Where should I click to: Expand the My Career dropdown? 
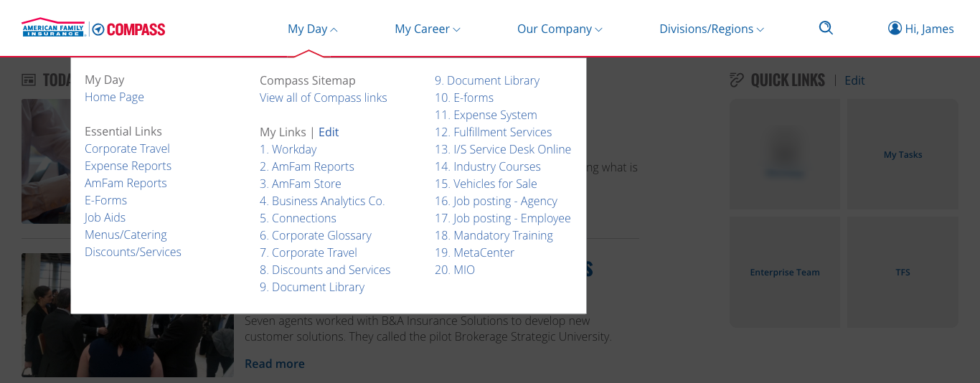[x=428, y=29]
